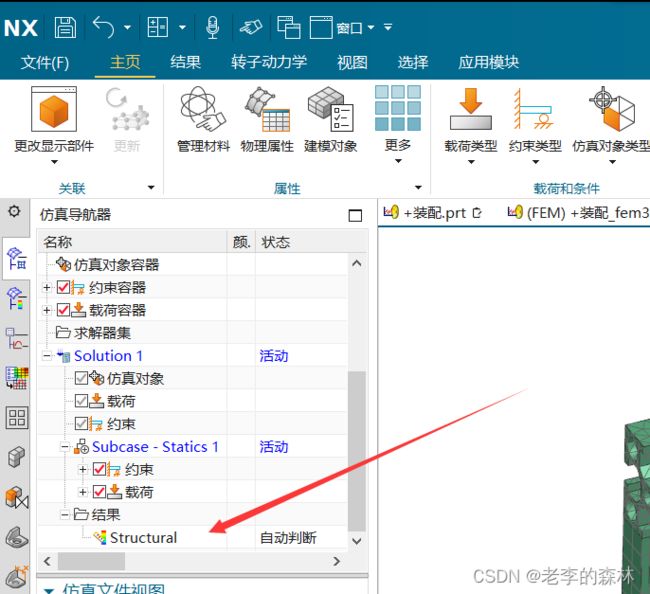The height and width of the screenshot is (594, 650).
Task: Click the Save icon in title bar
Action: 65,27
